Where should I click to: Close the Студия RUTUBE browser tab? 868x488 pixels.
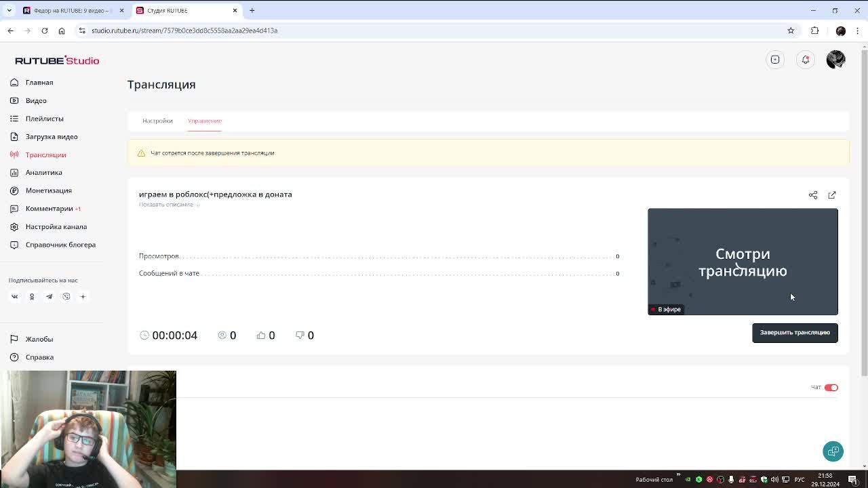[235, 10]
